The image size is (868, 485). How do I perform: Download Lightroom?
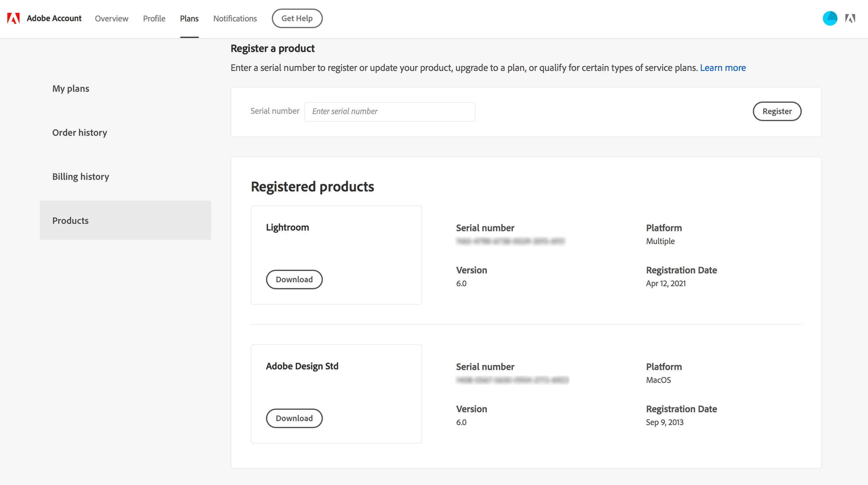[x=294, y=279]
